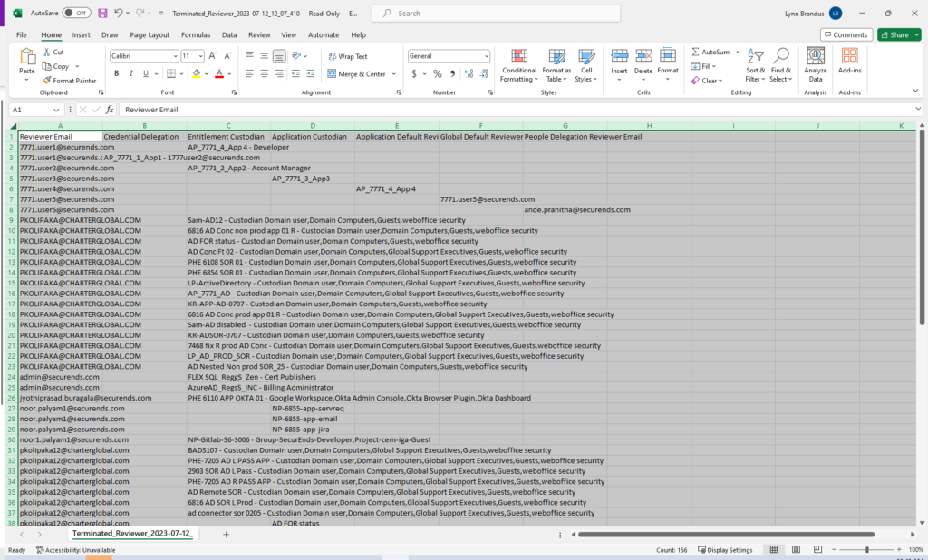Click the Save icon in title bar

(x=103, y=13)
